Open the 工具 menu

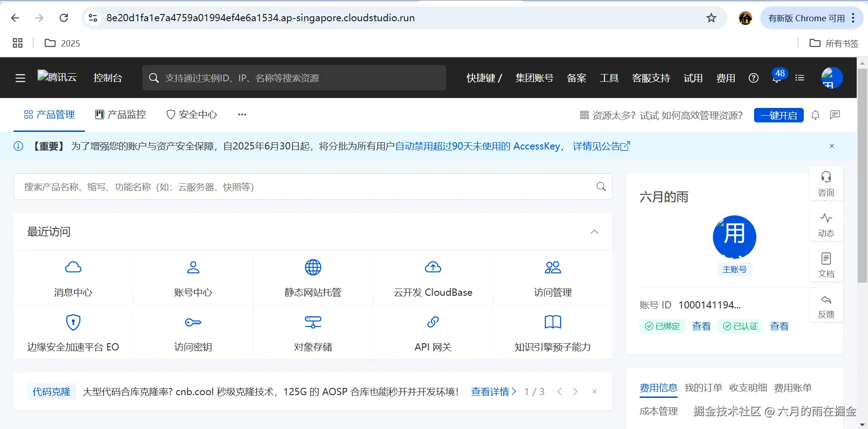609,78
